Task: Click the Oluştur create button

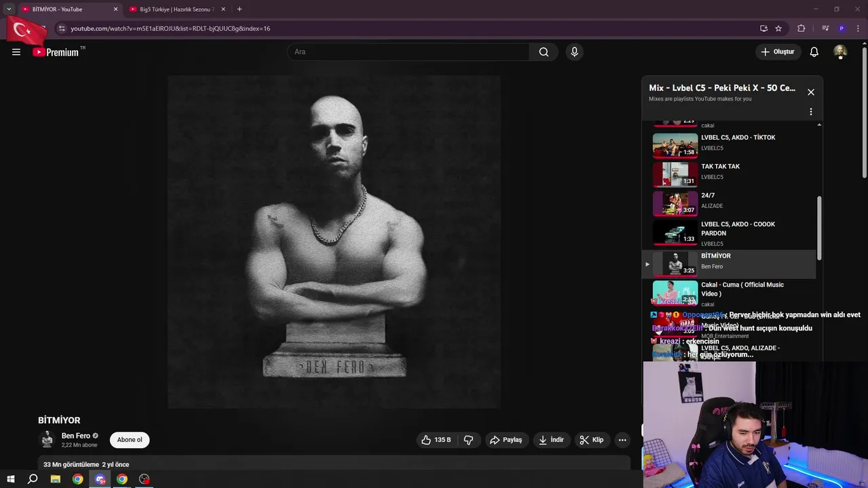Action: click(x=777, y=52)
